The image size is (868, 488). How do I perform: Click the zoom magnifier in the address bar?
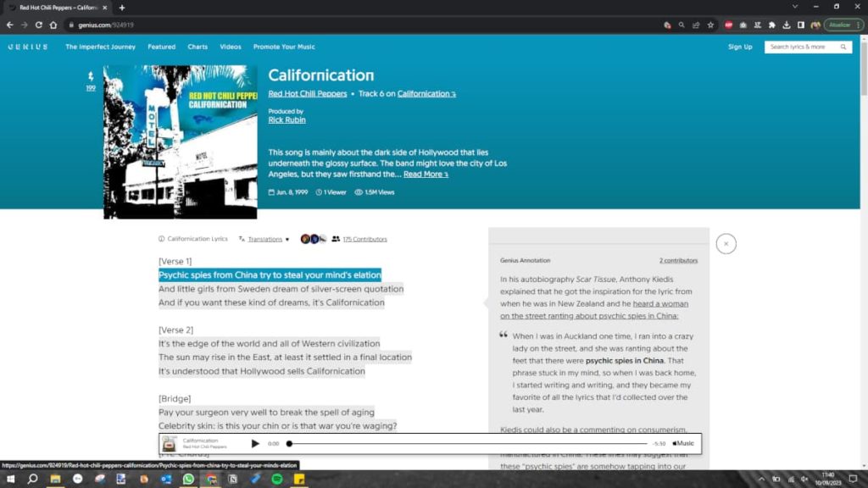click(682, 25)
